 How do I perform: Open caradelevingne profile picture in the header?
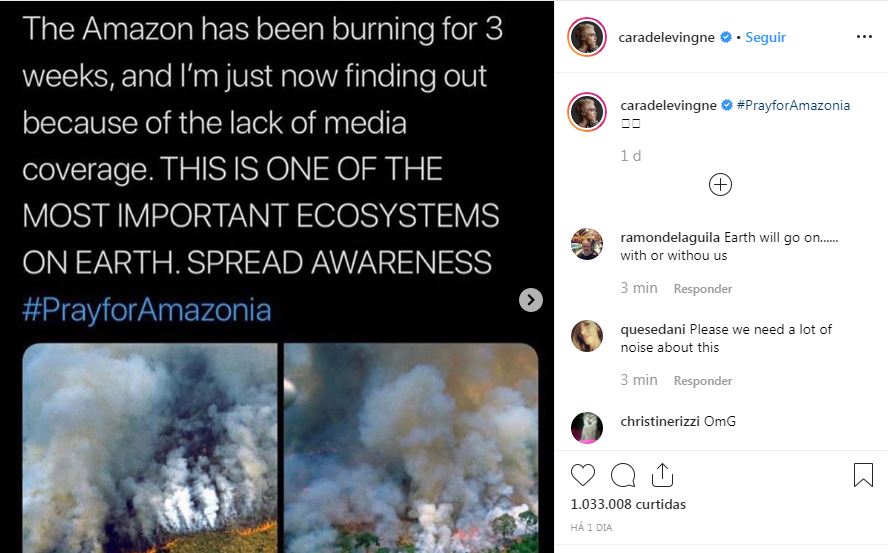coord(587,37)
